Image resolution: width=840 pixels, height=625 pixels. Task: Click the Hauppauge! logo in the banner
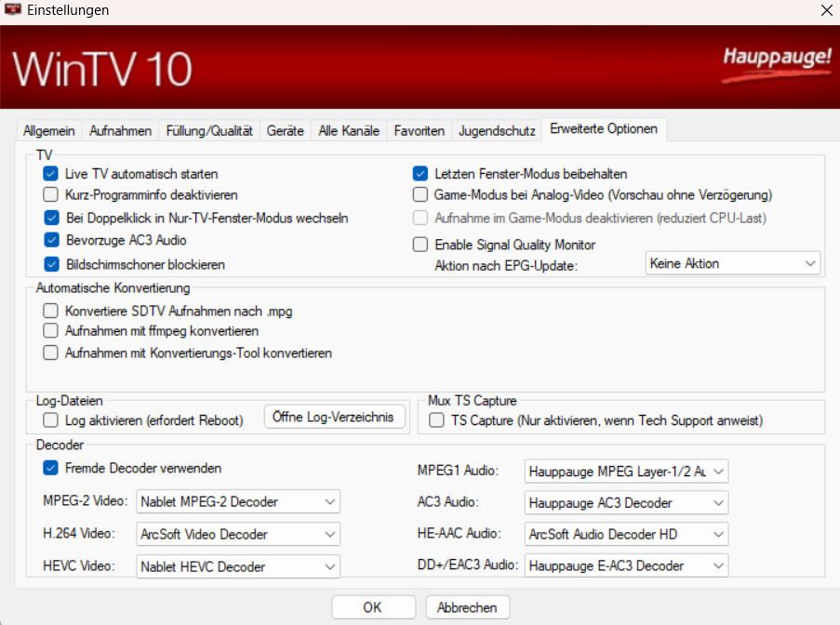[x=777, y=64]
